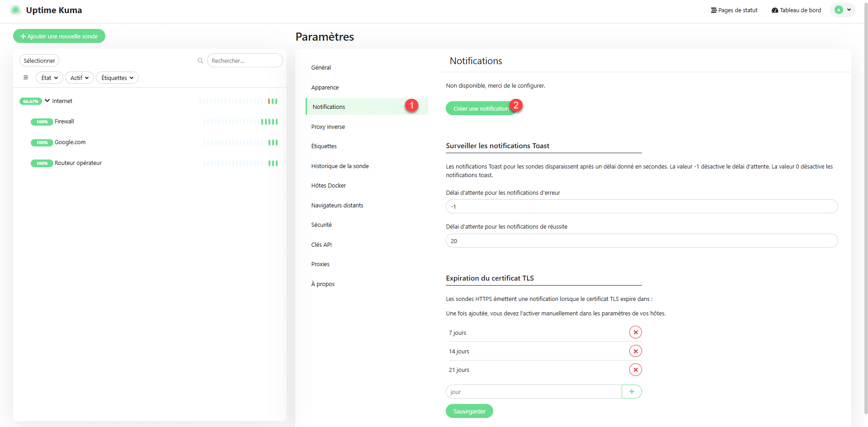This screenshot has height=427, width=868.
Task: Open the Sécurité settings section
Action: pyautogui.click(x=321, y=225)
